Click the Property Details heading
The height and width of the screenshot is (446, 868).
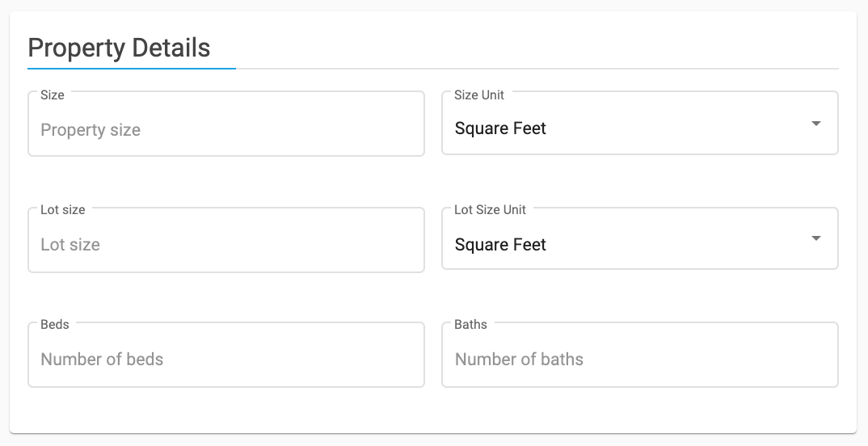tap(119, 48)
